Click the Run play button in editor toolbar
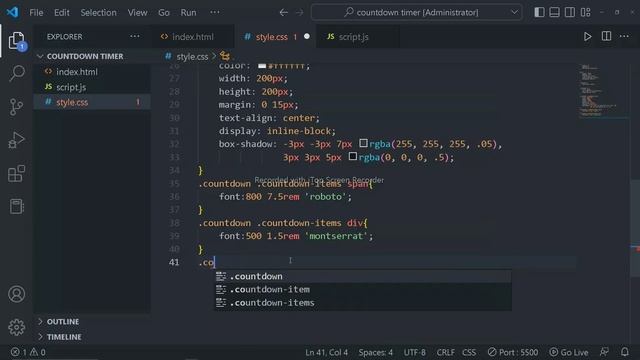 [587, 37]
